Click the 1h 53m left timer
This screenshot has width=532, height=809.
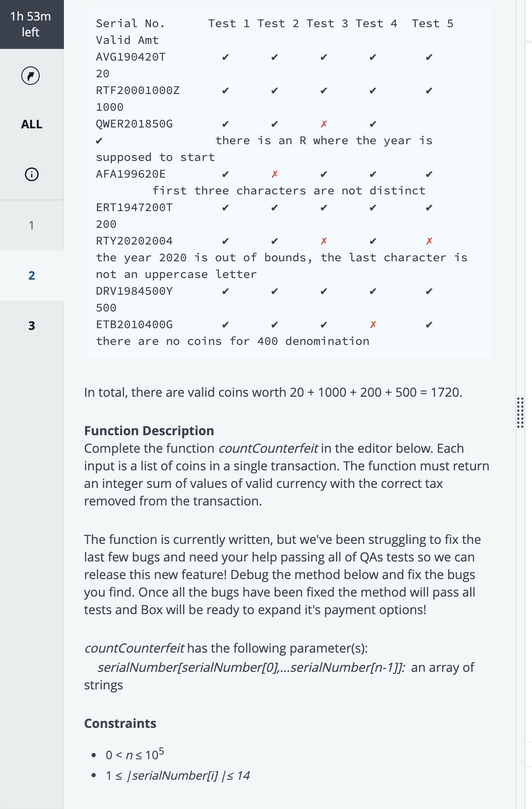pos(31,24)
